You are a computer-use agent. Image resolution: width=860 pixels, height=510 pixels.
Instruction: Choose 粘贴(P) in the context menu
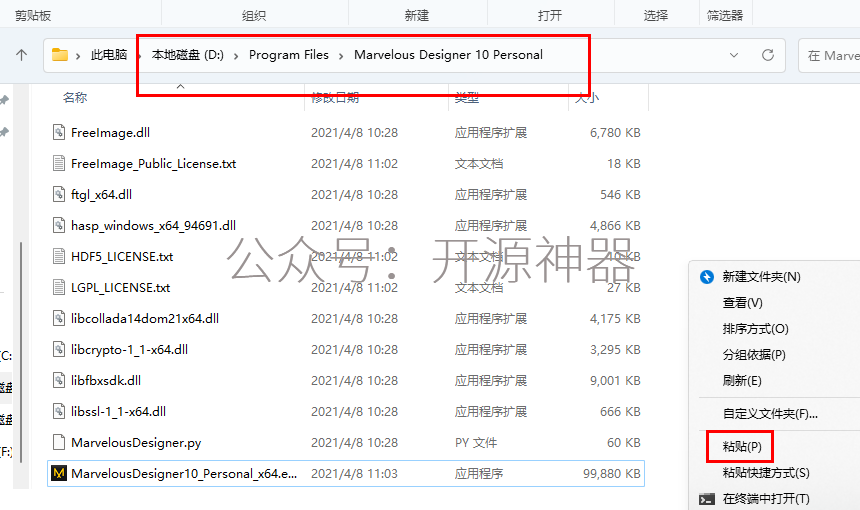[742, 447]
